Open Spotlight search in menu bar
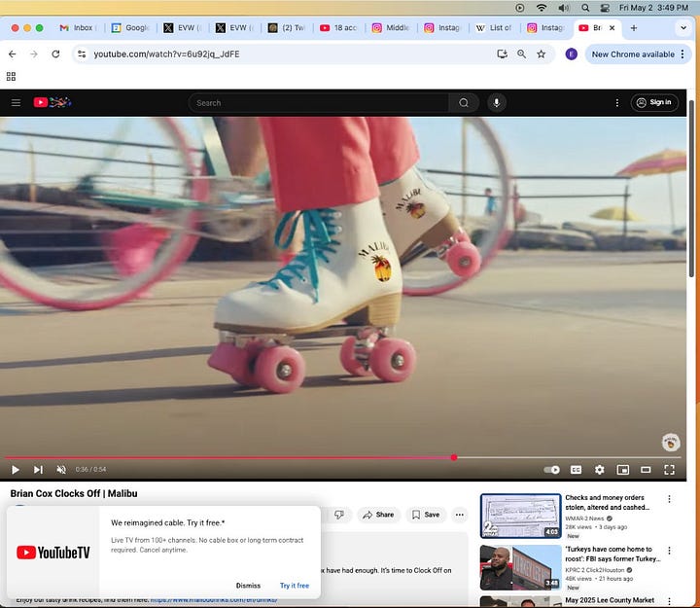700x608 pixels. coord(585,8)
